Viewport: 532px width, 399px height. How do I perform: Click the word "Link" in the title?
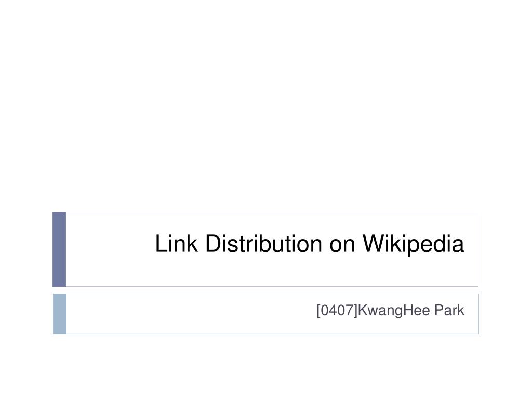(177, 243)
